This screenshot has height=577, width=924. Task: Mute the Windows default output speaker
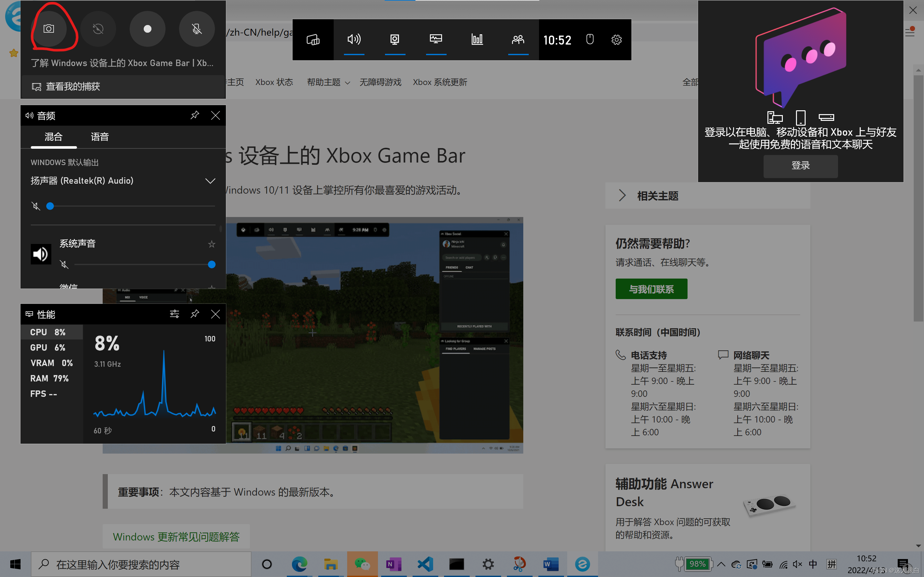(x=36, y=206)
